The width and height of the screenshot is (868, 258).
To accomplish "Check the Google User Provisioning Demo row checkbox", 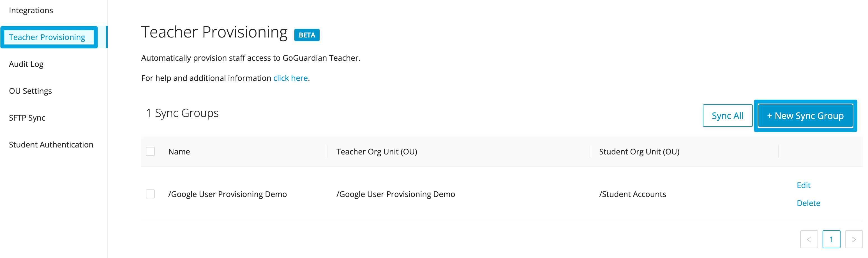I will (x=150, y=194).
